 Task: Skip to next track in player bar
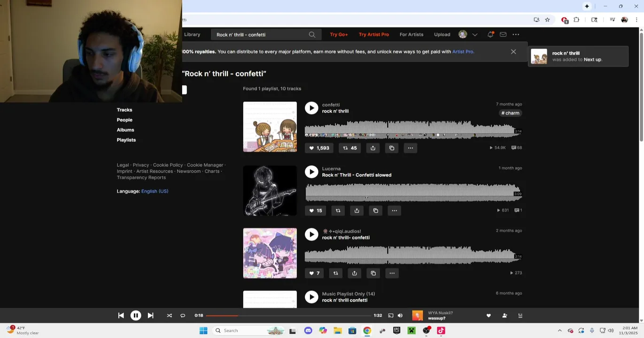coord(150,316)
